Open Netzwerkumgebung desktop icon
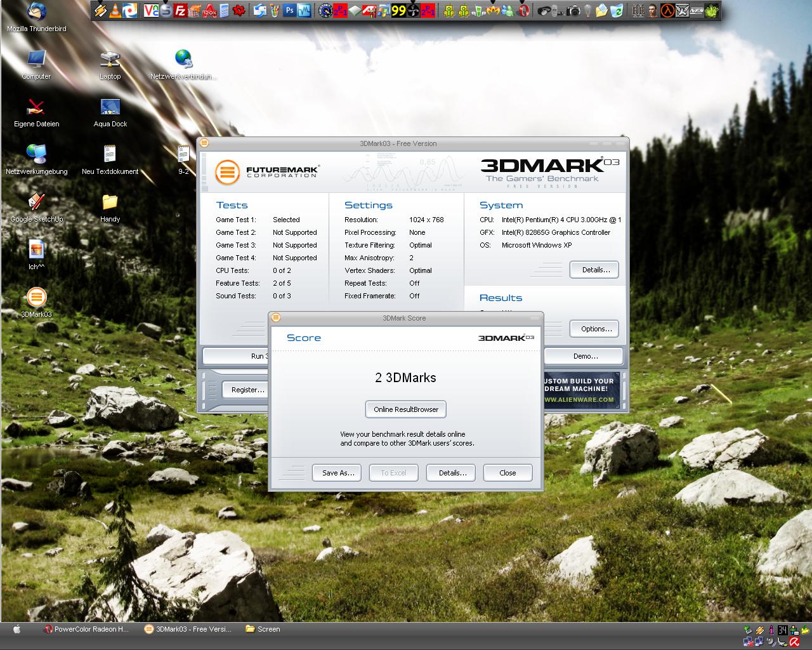812x650 pixels. point(36,160)
